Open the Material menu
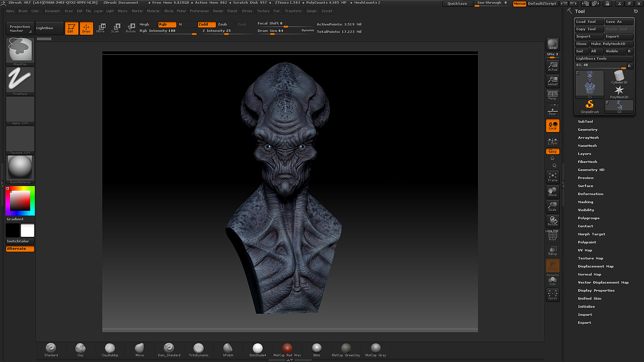Viewport: 644px width, 362px height. coord(153,11)
